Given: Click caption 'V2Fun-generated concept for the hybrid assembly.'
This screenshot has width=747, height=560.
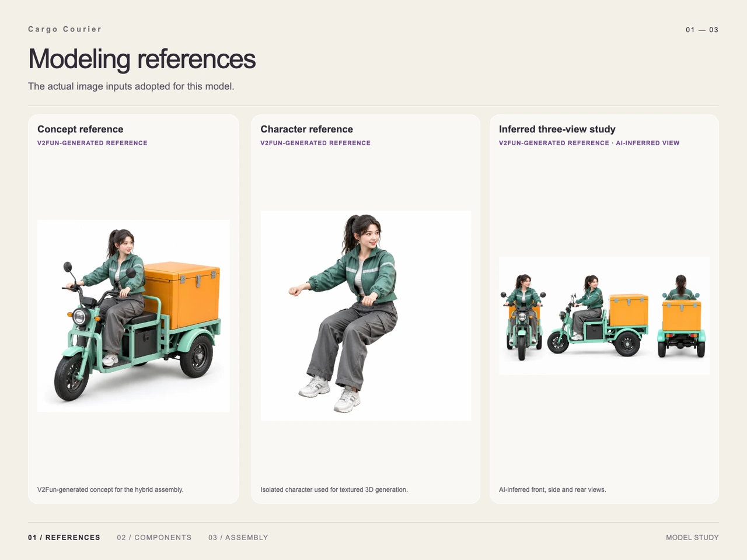Looking at the screenshot, I should pyautogui.click(x=110, y=489).
